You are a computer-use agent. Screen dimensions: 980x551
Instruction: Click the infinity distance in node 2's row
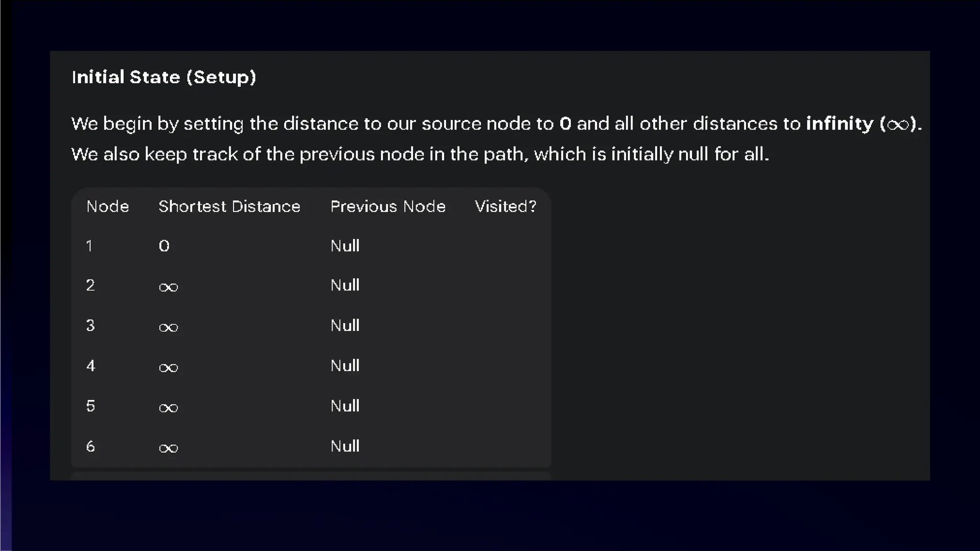[168, 287]
